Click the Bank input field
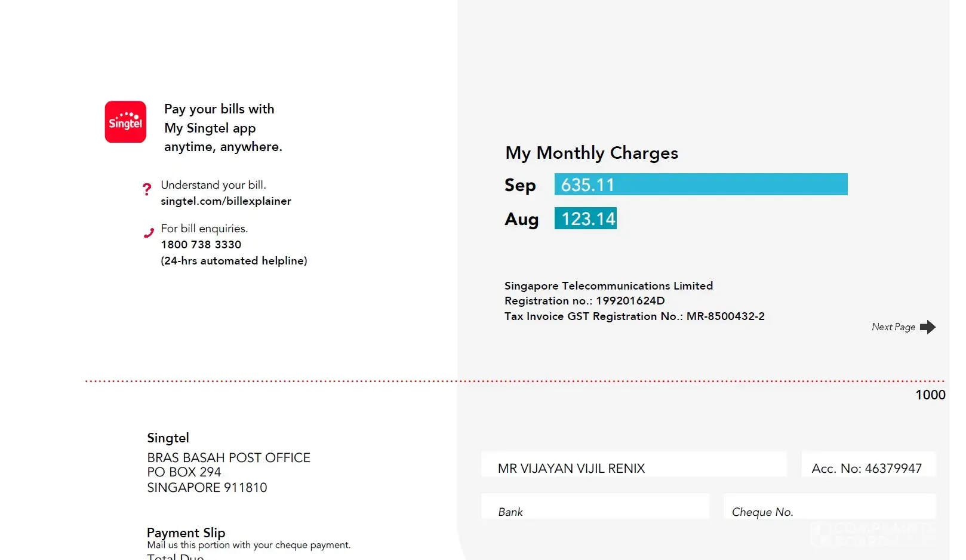This screenshot has width=966, height=560. pos(595,507)
